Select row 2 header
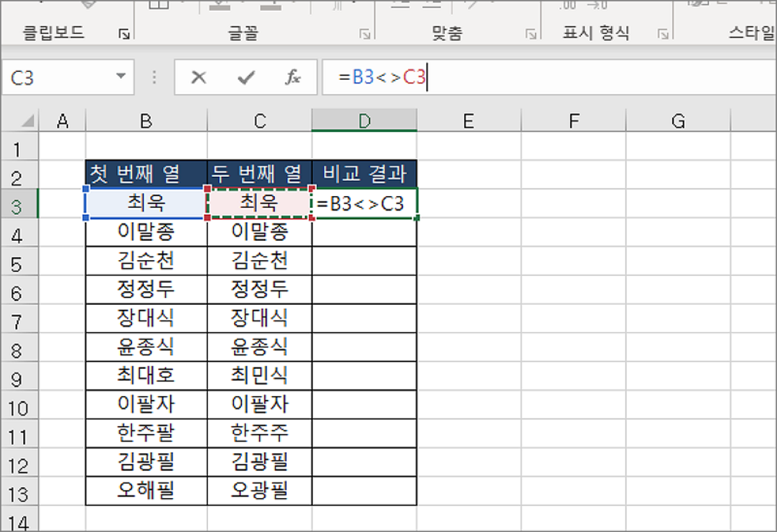 (x=19, y=176)
